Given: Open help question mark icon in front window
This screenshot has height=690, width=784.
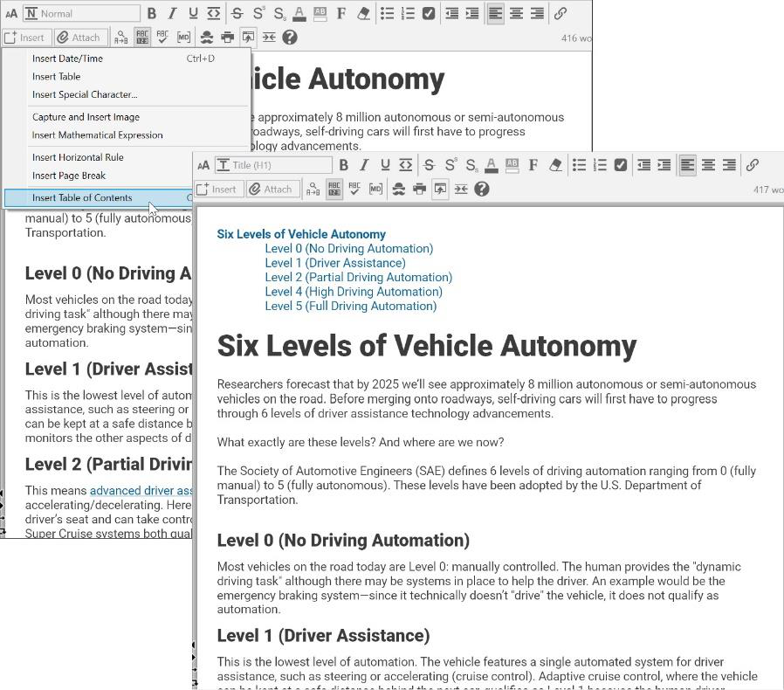Looking at the screenshot, I should [x=482, y=189].
